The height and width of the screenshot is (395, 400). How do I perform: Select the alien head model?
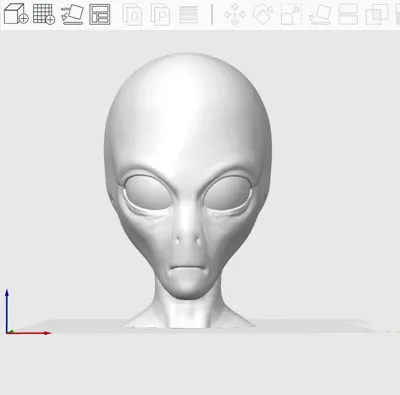pyautogui.click(x=188, y=190)
